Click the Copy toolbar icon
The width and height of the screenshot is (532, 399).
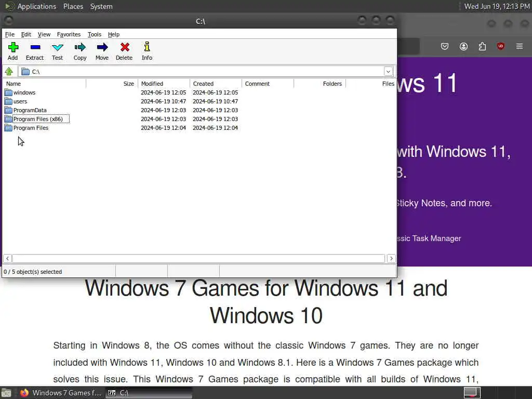pyautogui.click(x=80, y=47)
